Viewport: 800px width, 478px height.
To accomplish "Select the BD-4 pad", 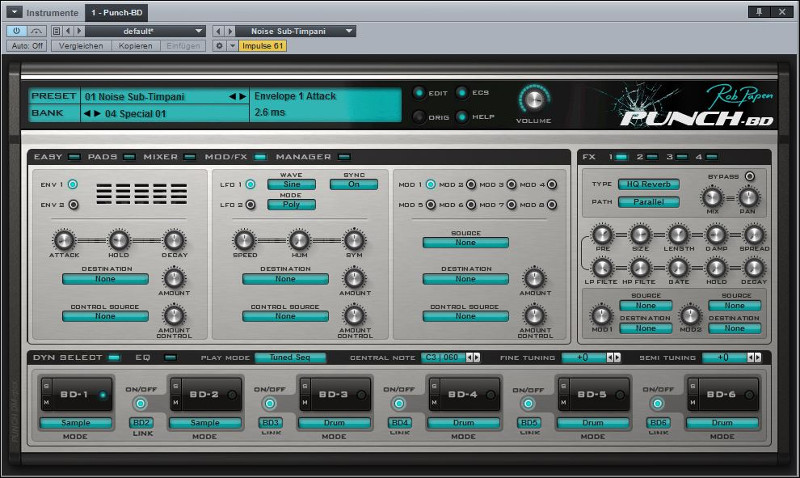I will (x=463, y=394).
